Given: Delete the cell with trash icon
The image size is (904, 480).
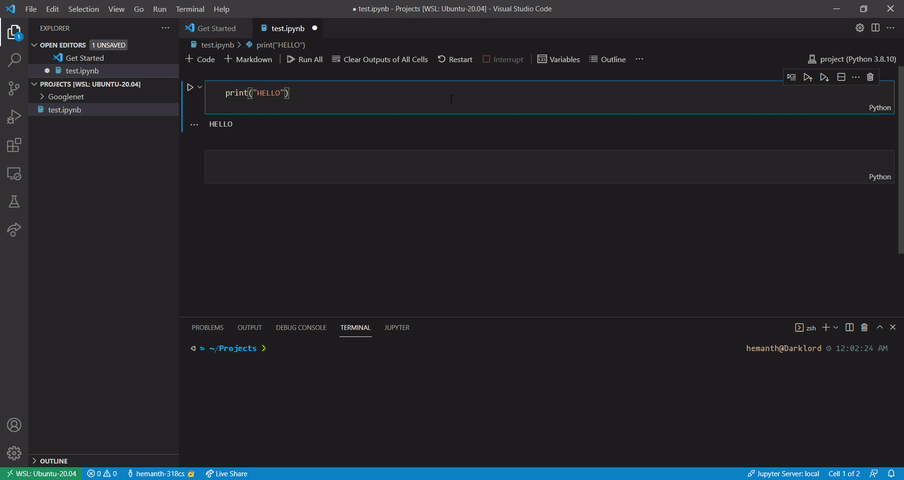Looking at the screenshot, I should [x=870, y=77].
